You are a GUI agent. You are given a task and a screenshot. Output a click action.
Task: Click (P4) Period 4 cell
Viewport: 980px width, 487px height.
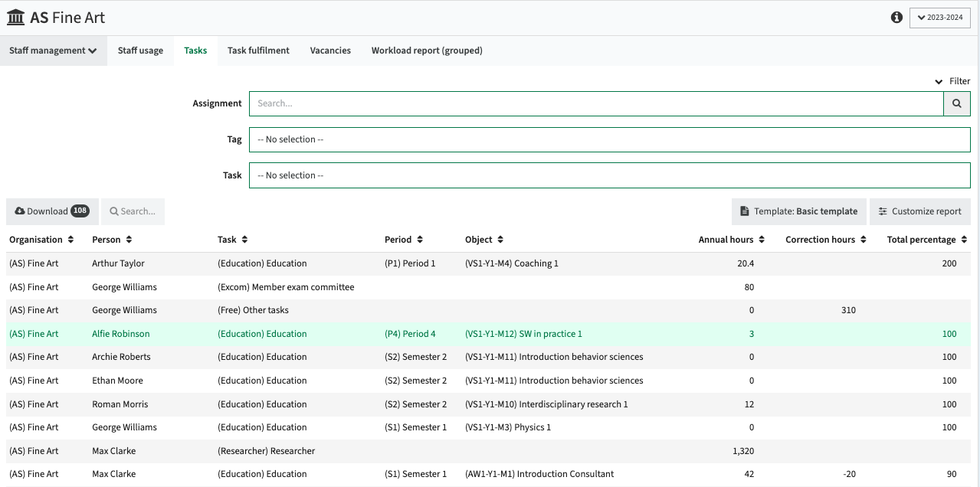[x=410, y=334]
